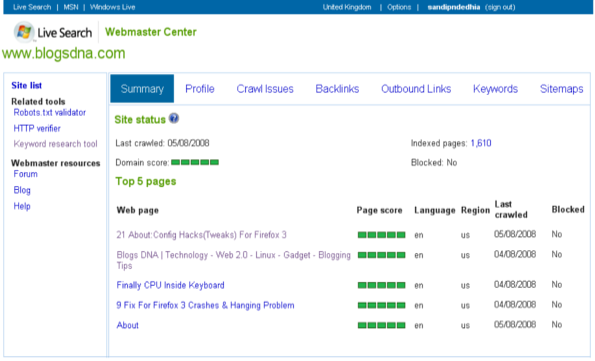Open the Sitemaps tab

[561, 89]
